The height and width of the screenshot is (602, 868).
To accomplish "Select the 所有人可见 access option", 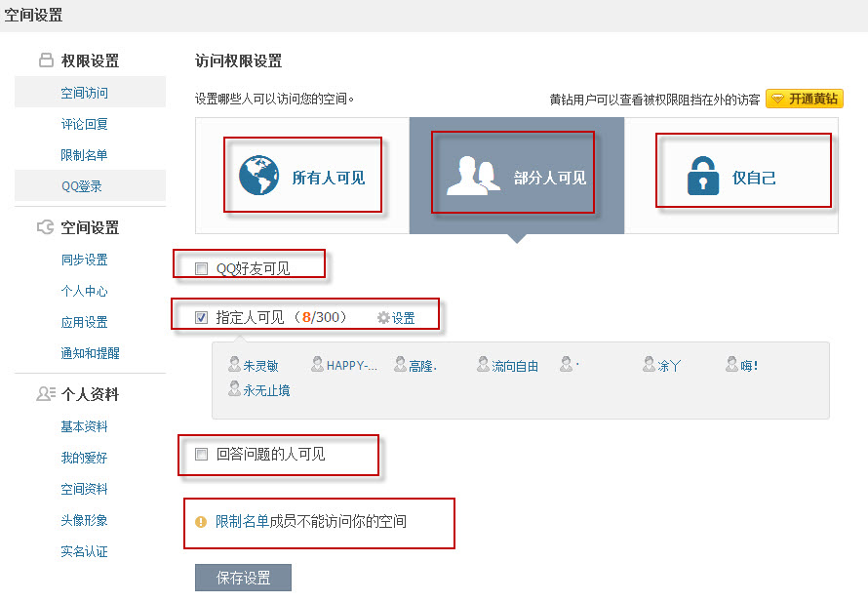I will pos(302,176).
